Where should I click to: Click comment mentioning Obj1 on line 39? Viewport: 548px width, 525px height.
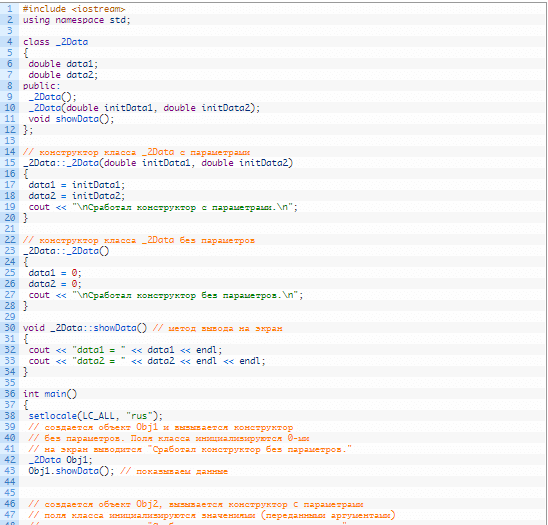(x=161, y=427)
